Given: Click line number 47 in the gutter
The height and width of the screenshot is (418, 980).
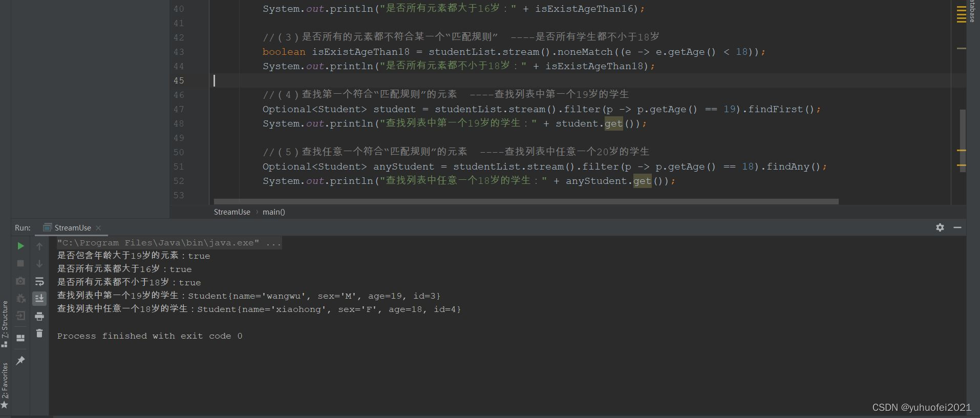Looking at the screenshot, I should click(179, 109).
